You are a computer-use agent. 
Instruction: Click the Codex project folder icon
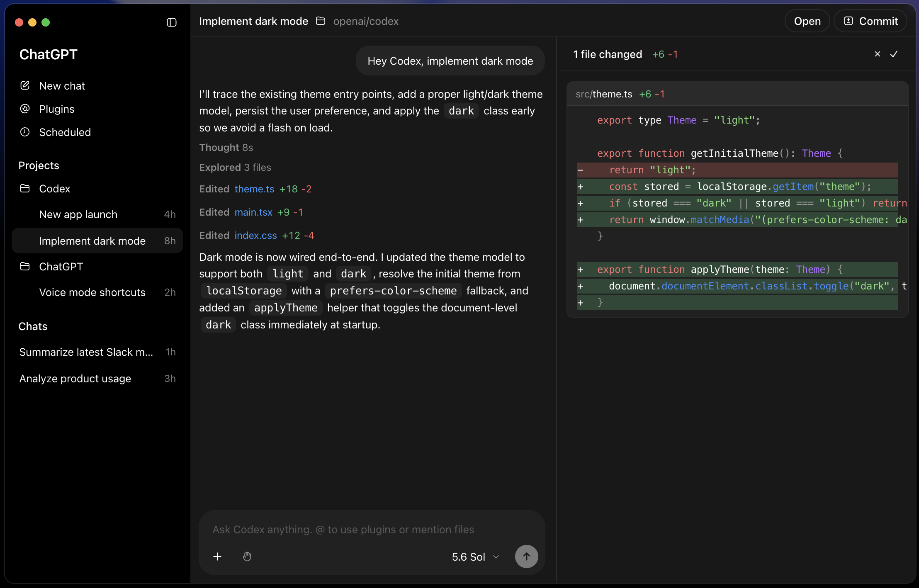[x=25, y=188]
